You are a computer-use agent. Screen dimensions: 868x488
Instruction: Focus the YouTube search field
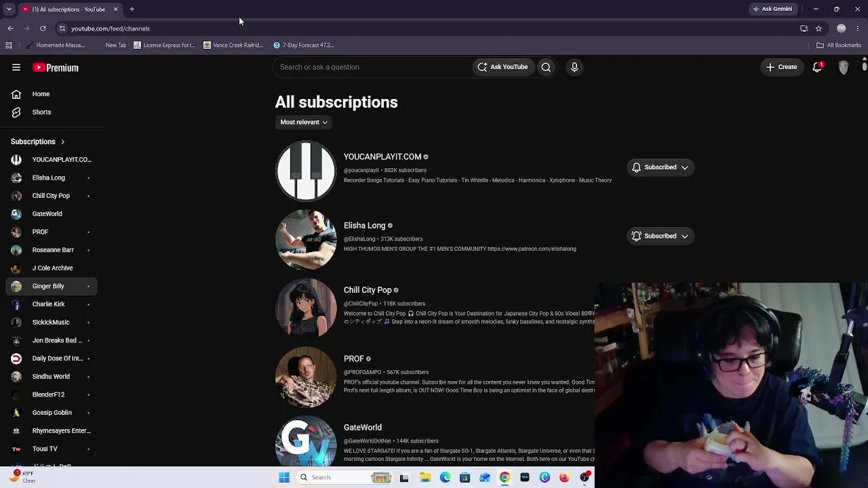click(372, 67)
